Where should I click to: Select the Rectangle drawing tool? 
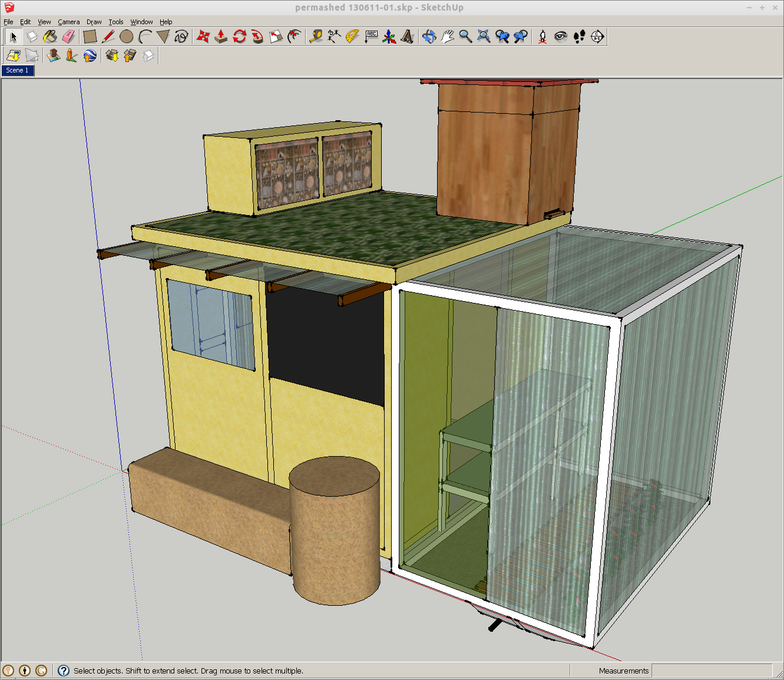pyautogui.click(x=90, y=36)
